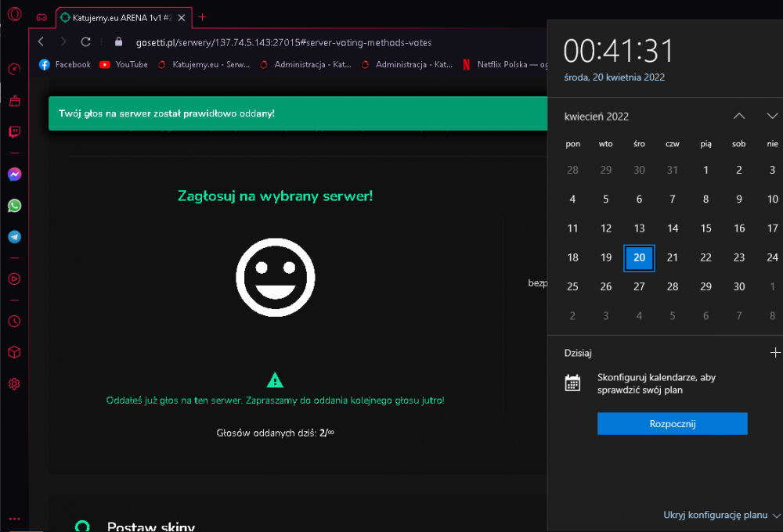Open GX Control speedometer in sidebar
Viewport: 783px width, 532px height.
coord(14,69)
